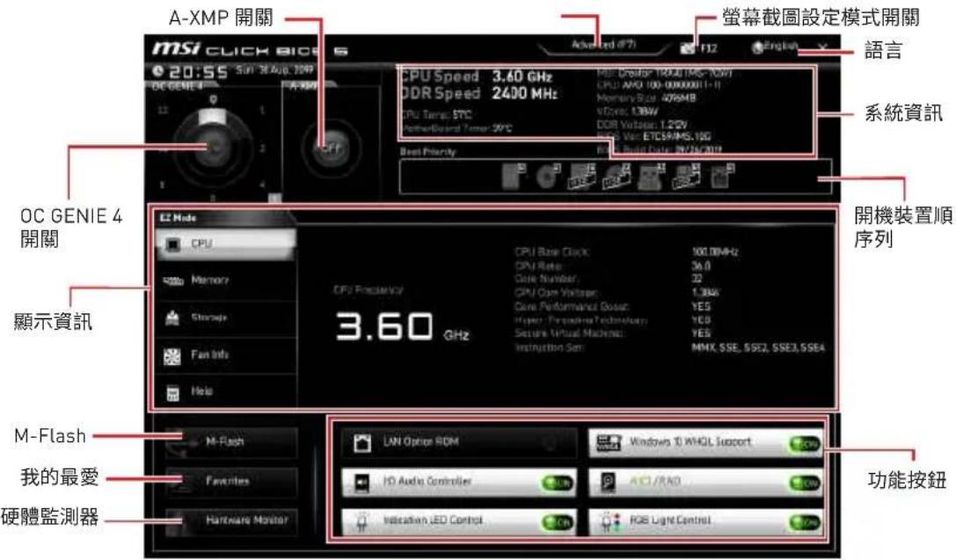
Task: Show the Fan Info tab
Action: click(x=226, y=354)
